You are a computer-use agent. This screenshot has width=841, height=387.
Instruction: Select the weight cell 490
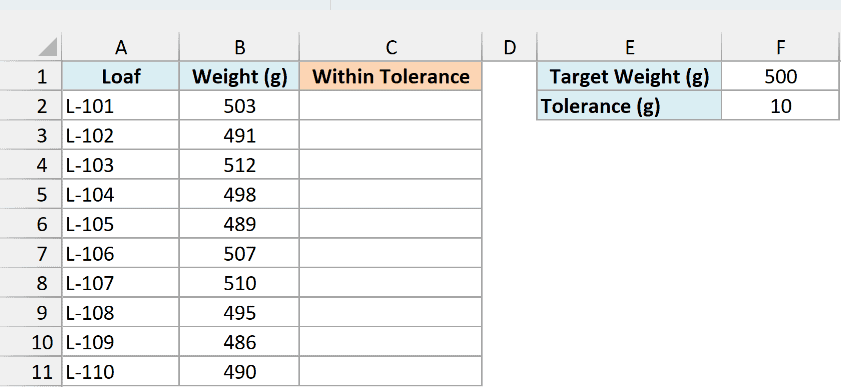[239, 371]
